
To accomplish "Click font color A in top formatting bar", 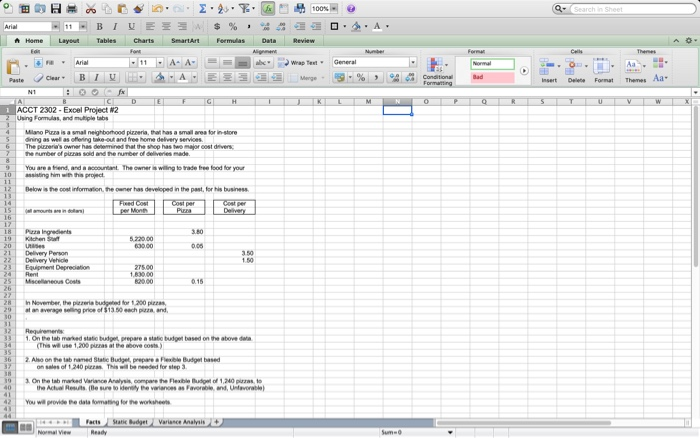I will click(377, 26).
